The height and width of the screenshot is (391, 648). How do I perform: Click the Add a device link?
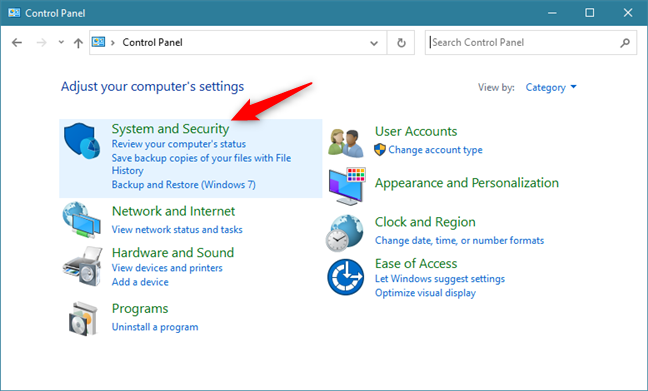140,282
